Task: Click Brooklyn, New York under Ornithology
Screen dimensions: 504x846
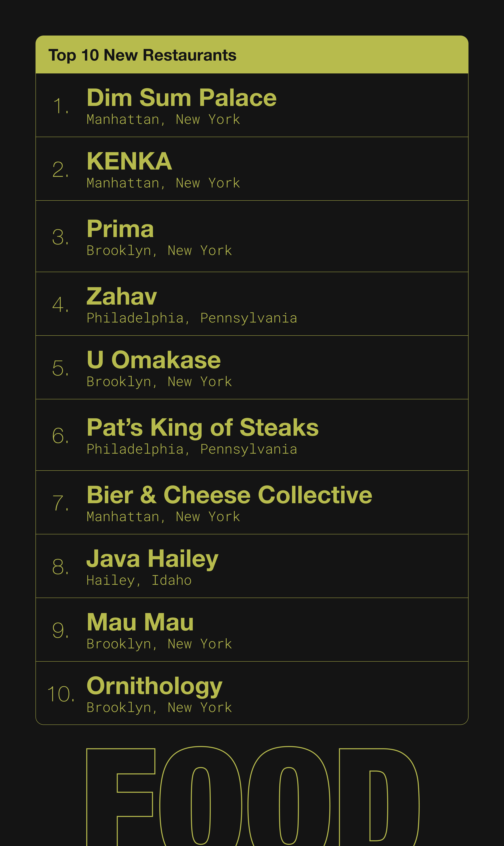Action: (x=159, y=708)
